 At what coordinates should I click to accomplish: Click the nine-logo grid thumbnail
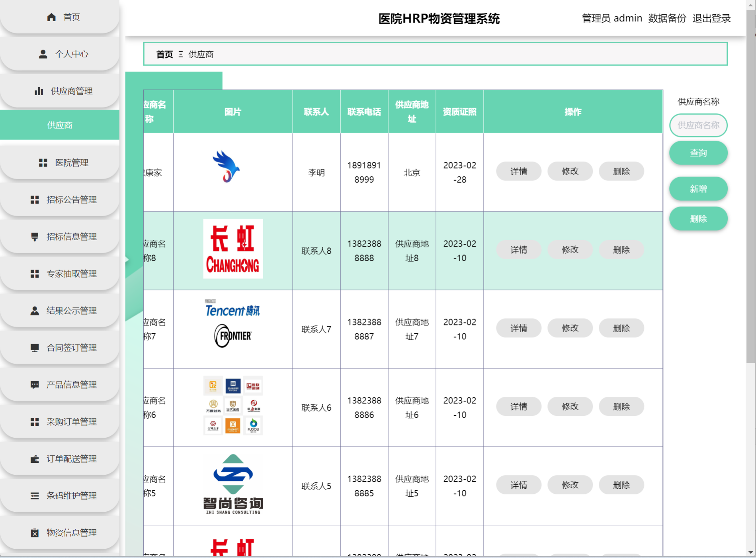tap(233, 405)
